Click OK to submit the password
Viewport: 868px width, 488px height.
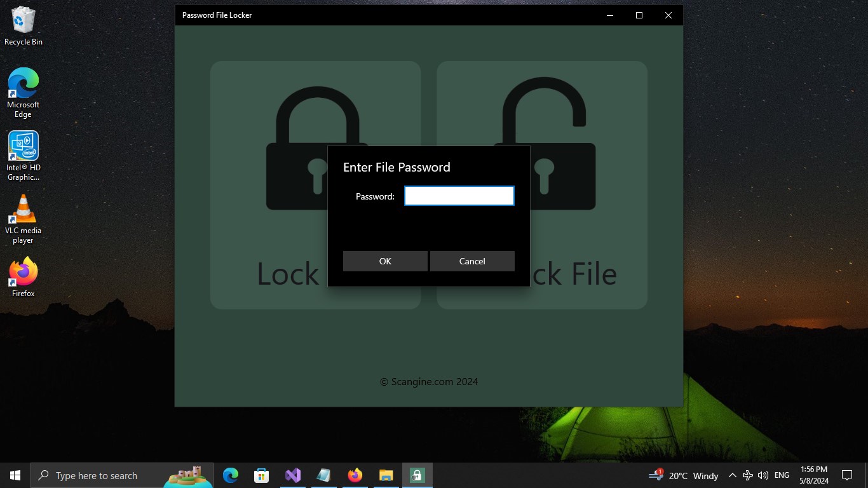point(385,261)
